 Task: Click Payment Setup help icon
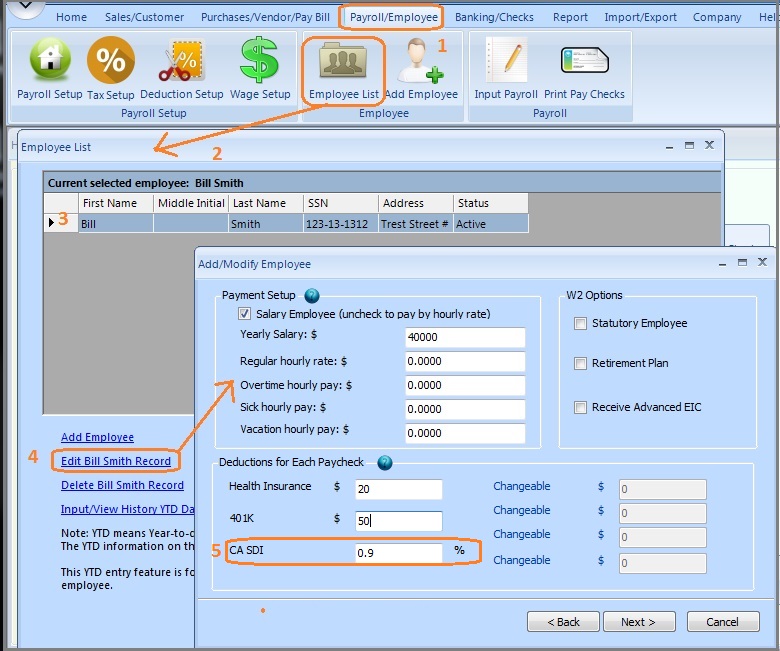click(x=312, y=296)
